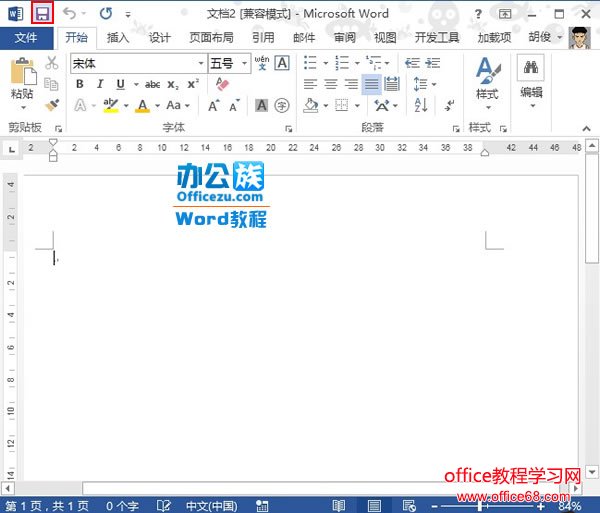Switch to the 设计 Design tab
600x513 pixels.
coord(159,37)
